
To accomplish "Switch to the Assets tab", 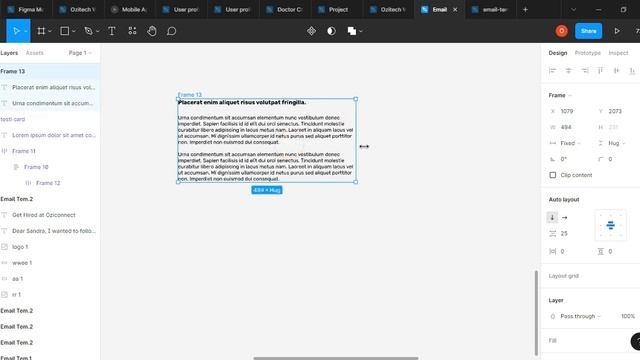I will [x=34, y=53].
